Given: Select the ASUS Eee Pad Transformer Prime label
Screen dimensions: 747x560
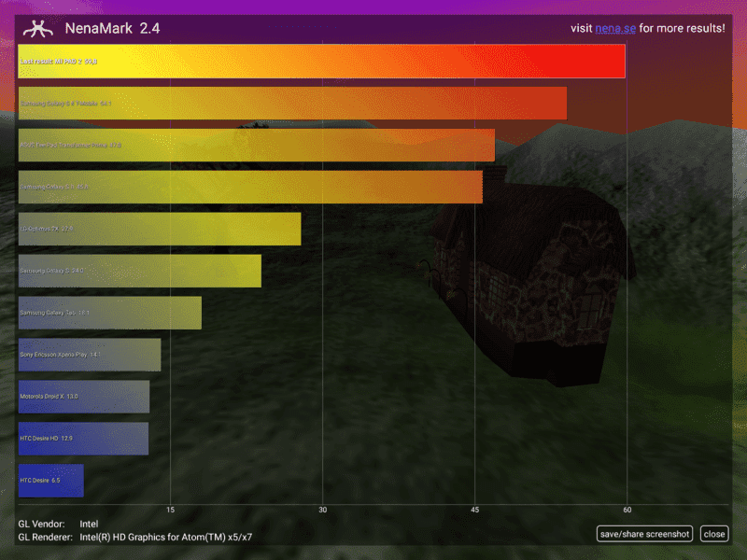Looking at the screenshot, I should 71,146.
